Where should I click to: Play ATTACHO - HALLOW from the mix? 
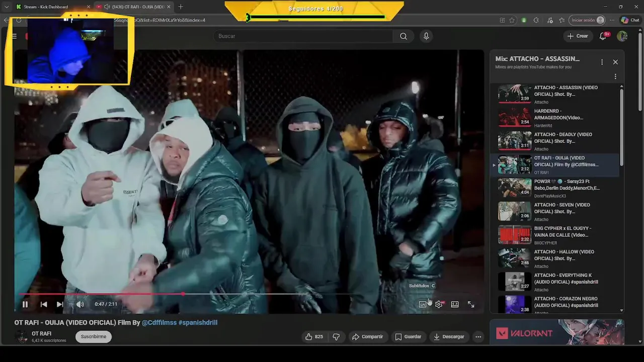click(555, 258)
